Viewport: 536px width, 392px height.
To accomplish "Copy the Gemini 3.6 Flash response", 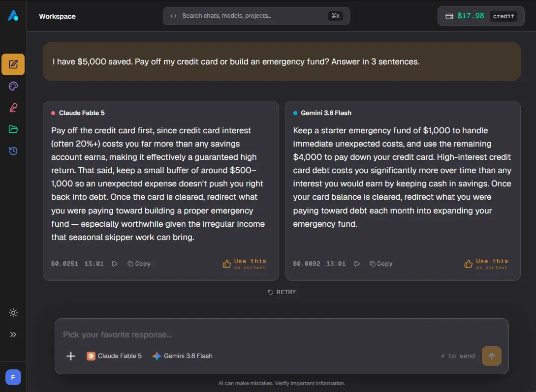I will [x=381, y=264].
